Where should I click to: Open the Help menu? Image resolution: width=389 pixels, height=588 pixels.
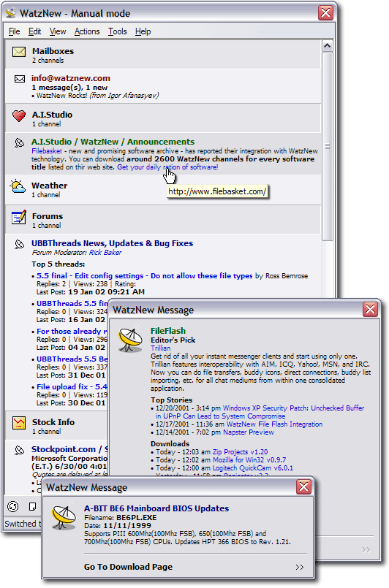pos(143,31)
